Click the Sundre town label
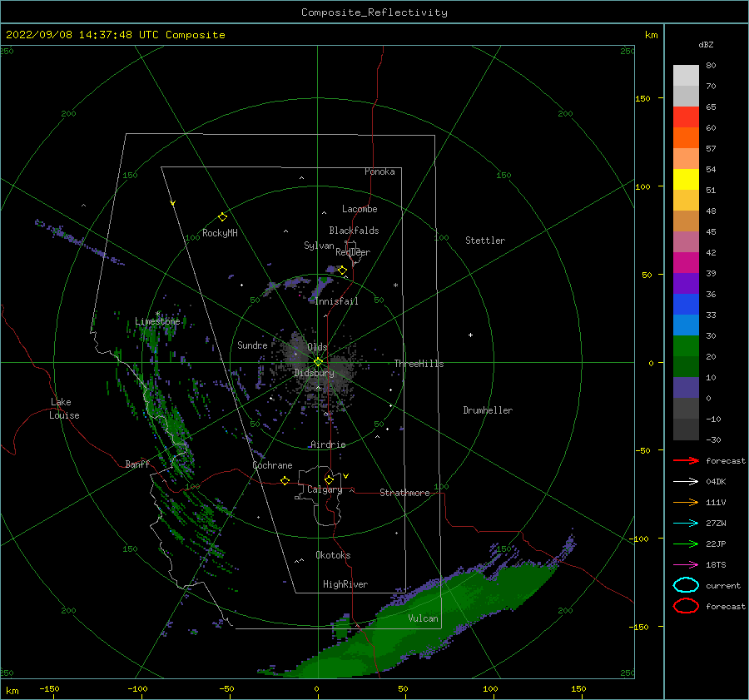Screen dimensions: 749x700 pyautogui.click(x=252, y=345)
